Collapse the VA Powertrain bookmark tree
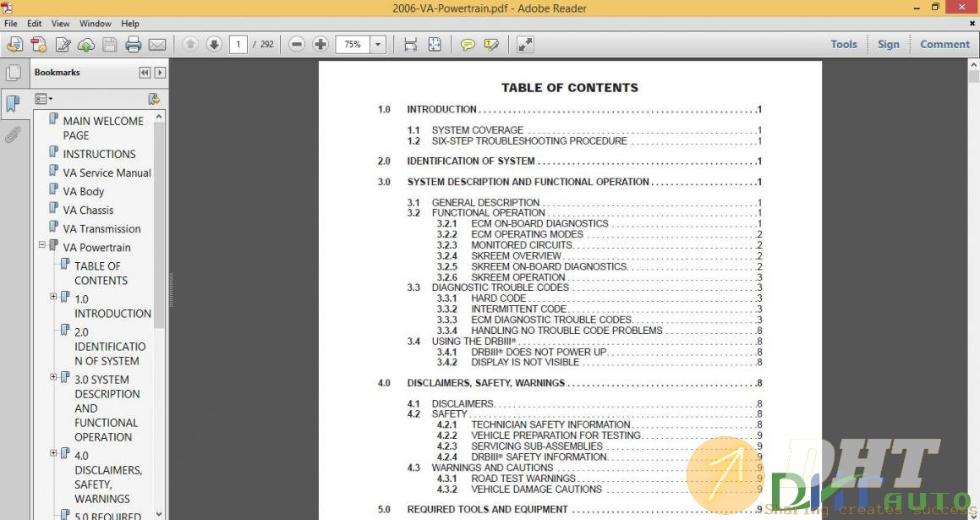The image size is (980, 520). point(42,245)
